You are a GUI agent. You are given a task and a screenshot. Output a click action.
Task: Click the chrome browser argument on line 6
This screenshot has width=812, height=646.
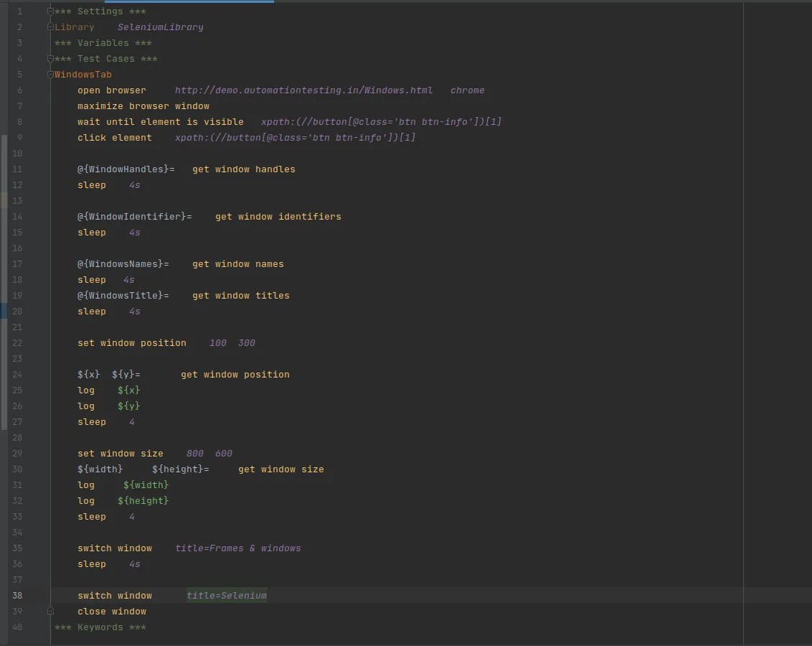[x=467, y=90]
